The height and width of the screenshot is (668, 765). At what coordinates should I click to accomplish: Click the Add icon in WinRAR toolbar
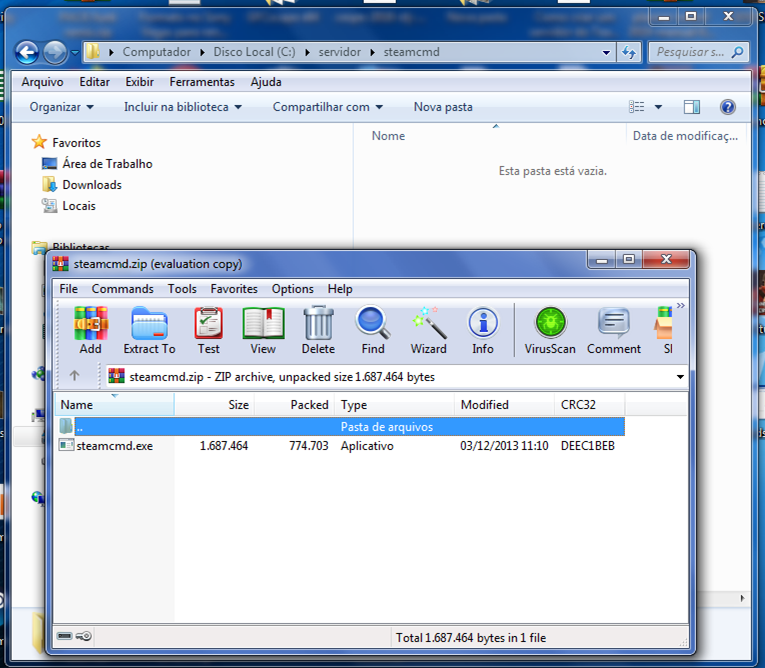[x=91, y=329]
